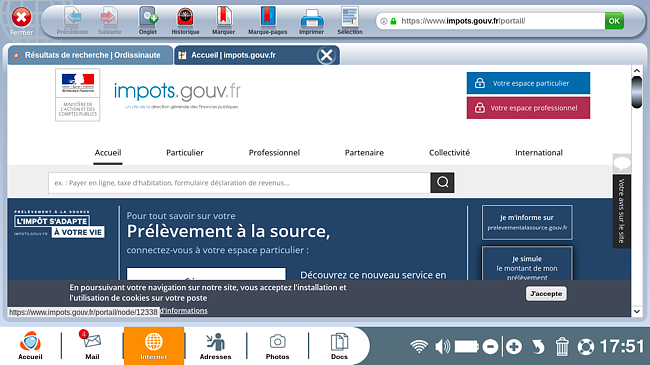Image resolution: width=650 pixels, height=365 pixels.
Task: Click the red Fermer close icon
Action: (21, 18)
